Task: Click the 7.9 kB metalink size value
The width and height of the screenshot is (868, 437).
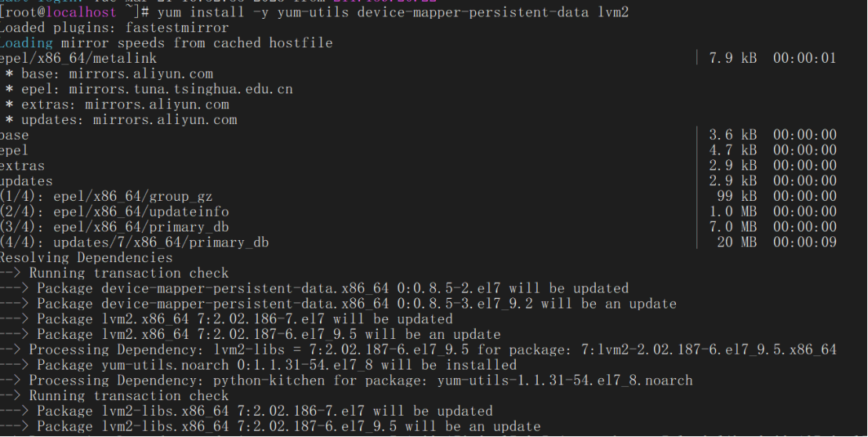Action: [733, 58]
